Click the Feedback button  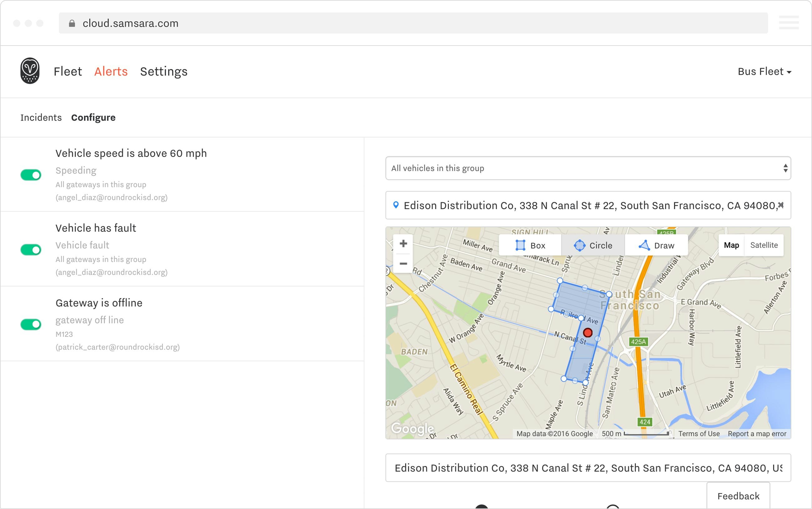(x=738, y=496)
